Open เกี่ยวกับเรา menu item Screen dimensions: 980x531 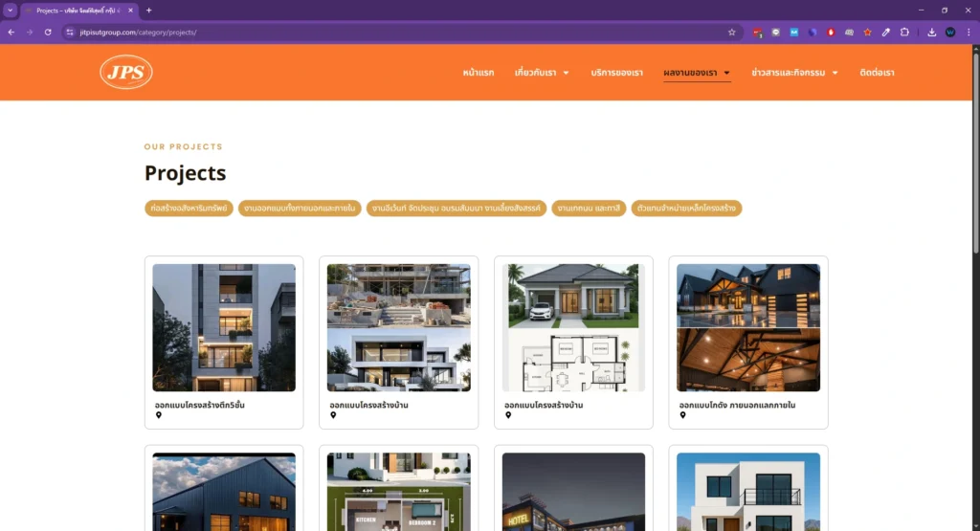pyautogui.click(x=535, y=73)
